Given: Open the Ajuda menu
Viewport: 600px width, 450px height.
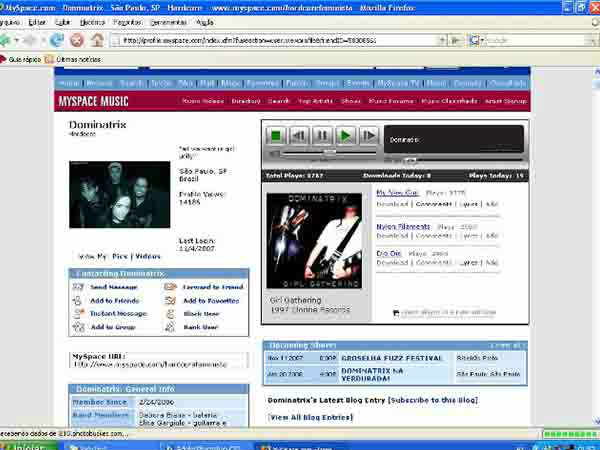Looking at the screenshot, I should pyautogui.click(x=205, y=22).
